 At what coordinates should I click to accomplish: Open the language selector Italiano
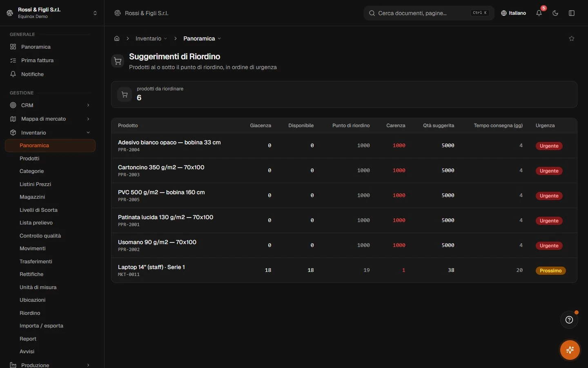coord(514,13)
